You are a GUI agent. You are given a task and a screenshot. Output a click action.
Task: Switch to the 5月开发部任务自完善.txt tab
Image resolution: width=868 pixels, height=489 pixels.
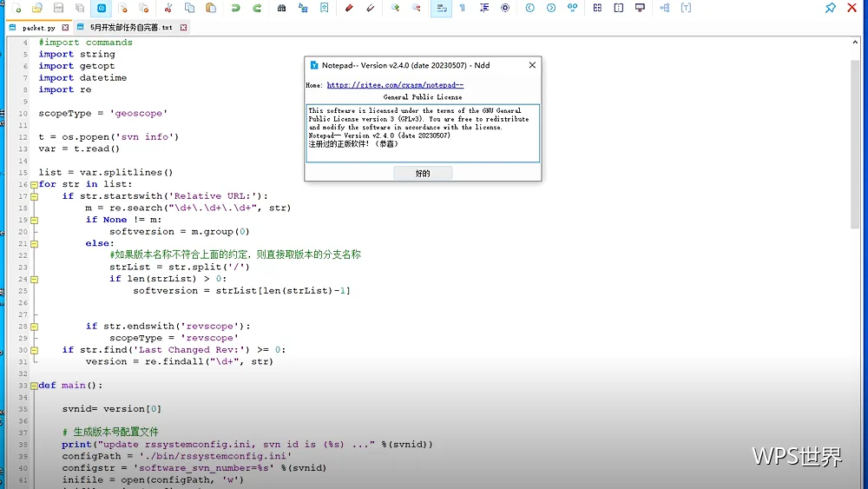pos(131,27)
